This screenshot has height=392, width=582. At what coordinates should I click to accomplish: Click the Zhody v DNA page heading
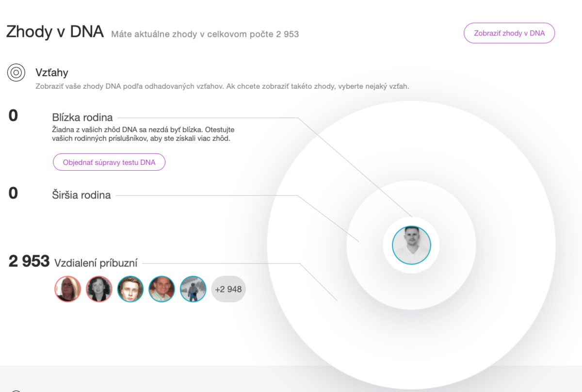tap(55, 32)
